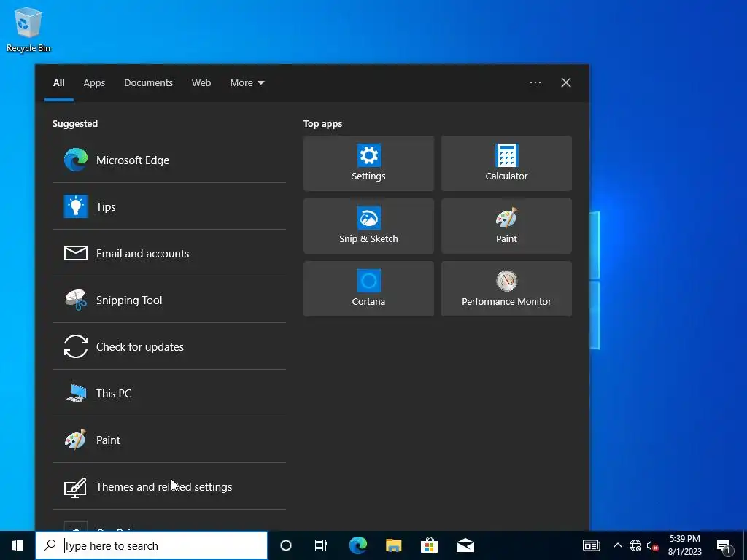Switch to the Documents tab
This screenshot has height=560, width=747.
pyautogui.click(x=148, y=83)
